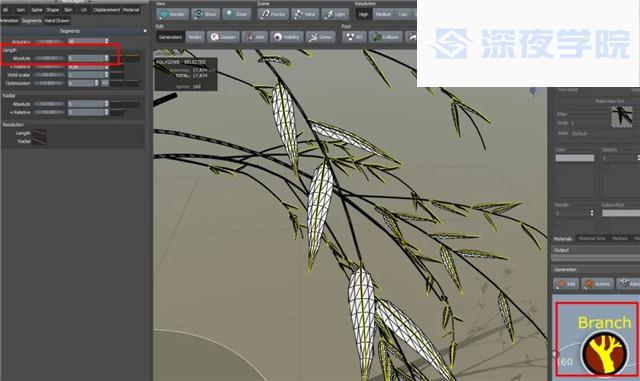Step the Optimization value spinner
This screenshot has width=640, height=381.
pos(97,83)
